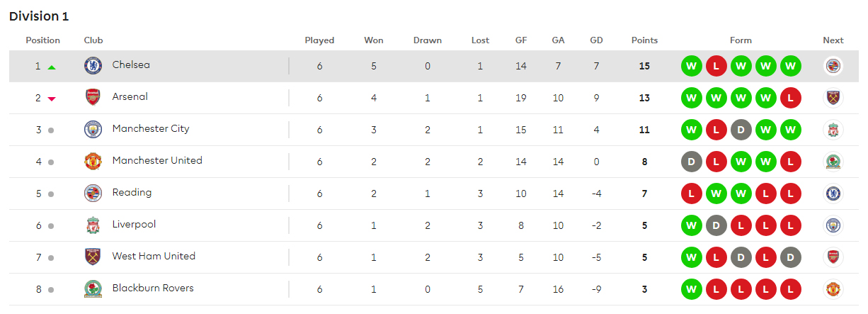The width and height of the screenshot is (868, 314).
Task: Select the next fixture crest in Blackburn Rovers' row
Action: coord(833,289)
